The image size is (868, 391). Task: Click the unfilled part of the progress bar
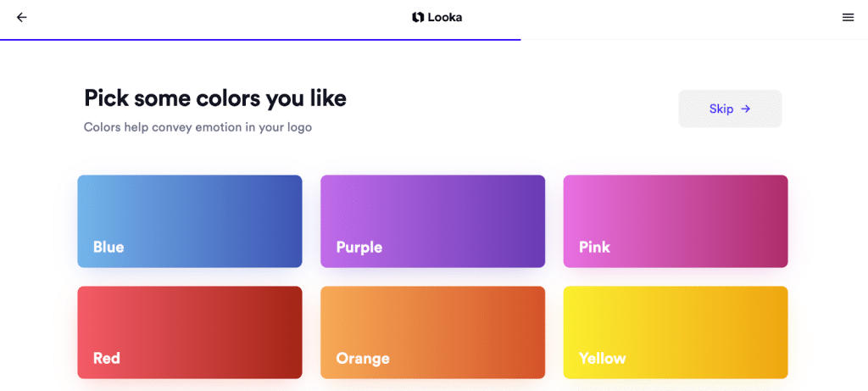tap(695, 40)
